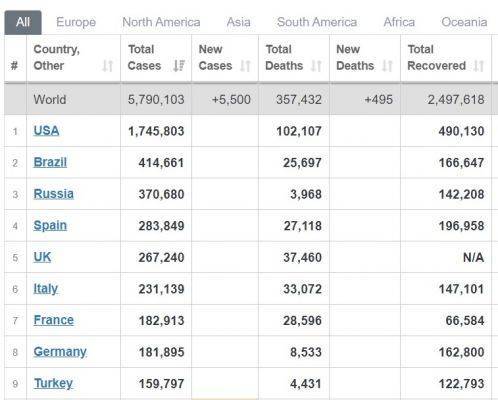Open the Russia country link
The image size is (498, 400).
pos(54,194)
